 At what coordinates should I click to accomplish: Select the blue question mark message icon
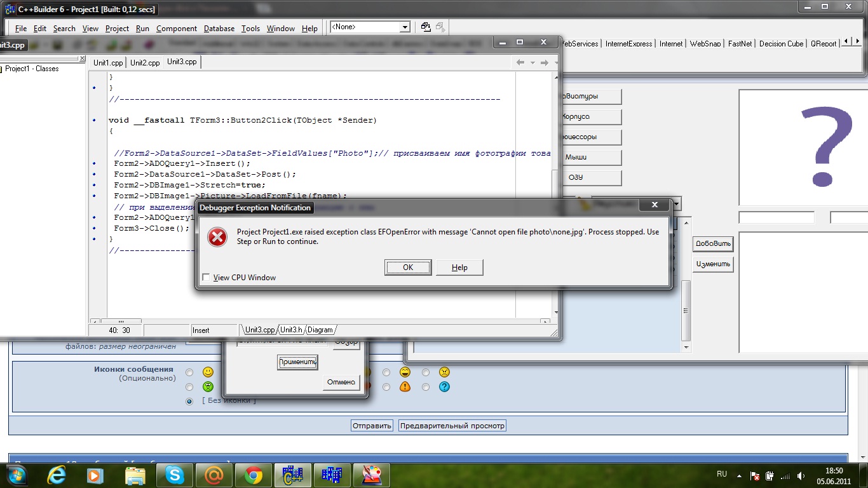pos(444,386)
